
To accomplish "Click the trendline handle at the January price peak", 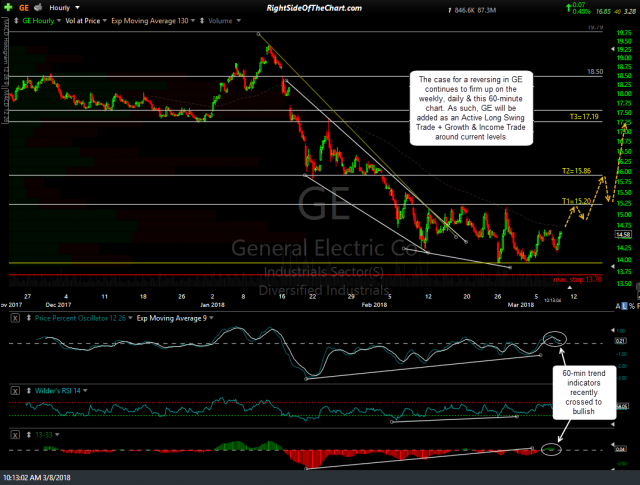I will pyautogui.click(x=258, y=34).
